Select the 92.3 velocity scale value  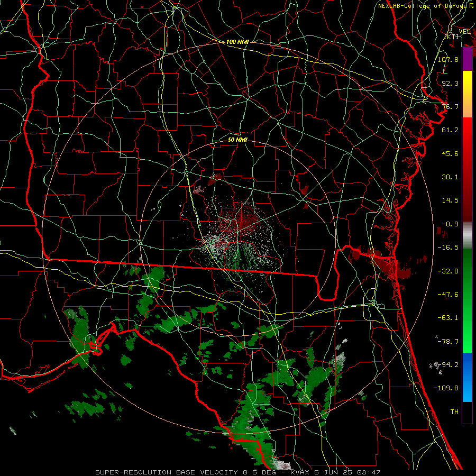click(x=450, y=83)
